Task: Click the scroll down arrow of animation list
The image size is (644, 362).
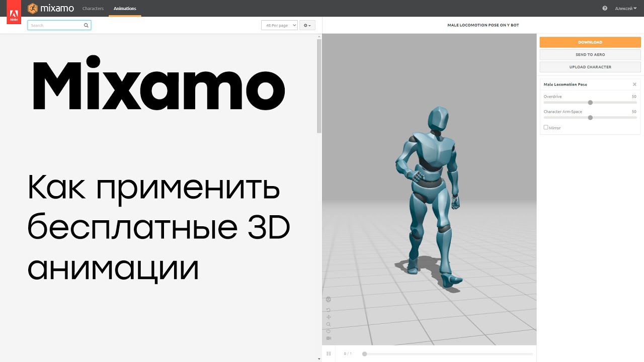Action: pos(319,359)
